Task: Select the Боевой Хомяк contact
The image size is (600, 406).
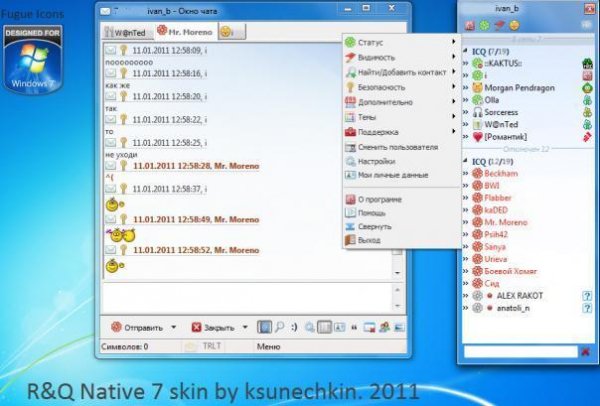Action: click(510, 271)
